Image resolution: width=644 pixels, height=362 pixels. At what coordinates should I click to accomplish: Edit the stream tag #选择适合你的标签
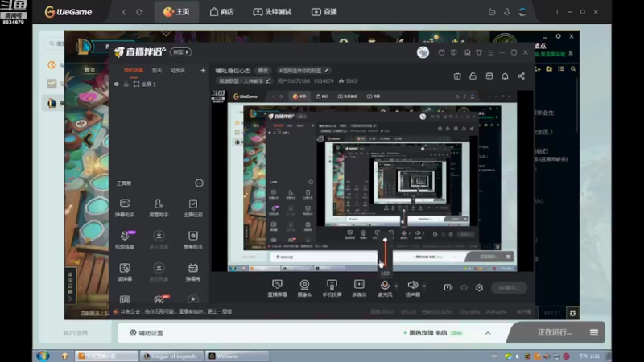point(303,71)
